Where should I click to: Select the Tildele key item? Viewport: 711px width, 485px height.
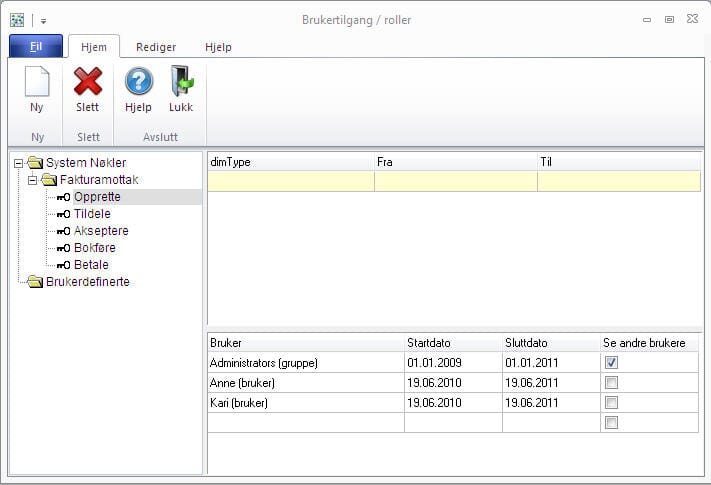(x=92, y=214)
